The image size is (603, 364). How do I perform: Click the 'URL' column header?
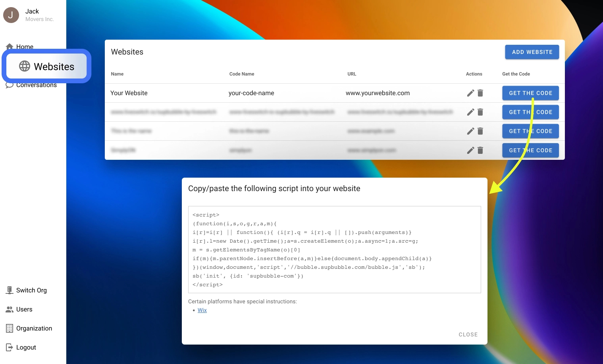352,74
